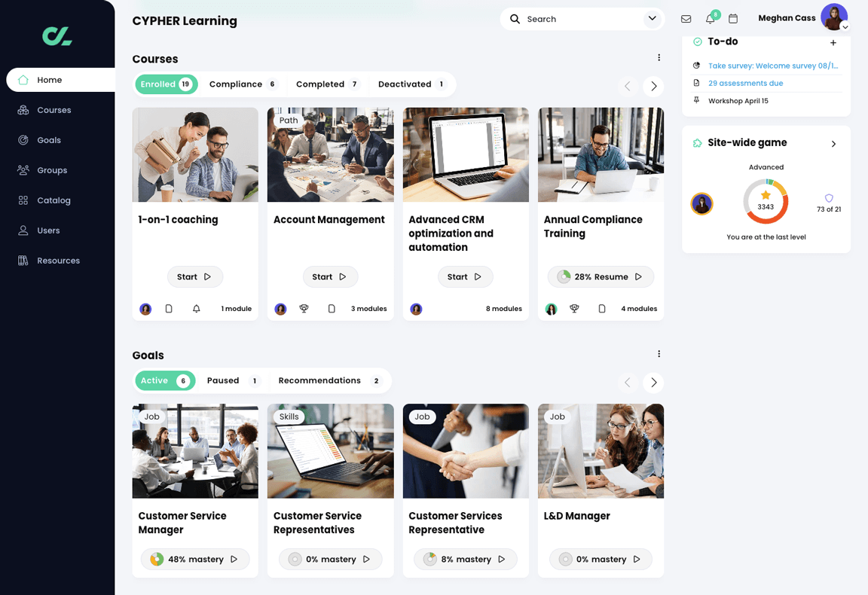The height and width of the screenshot is (595, 868).
Task: Open the messages envelope icon
Action: 686,18
